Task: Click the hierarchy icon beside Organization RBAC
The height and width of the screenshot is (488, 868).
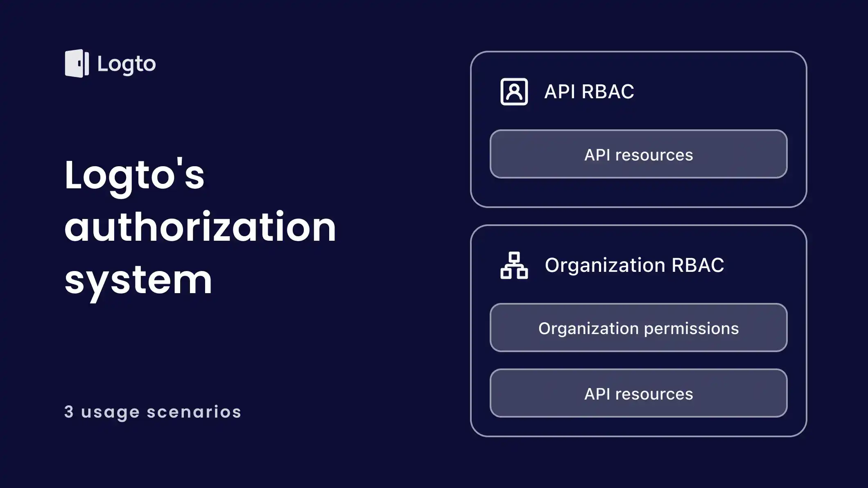Action: (x=515, y=265)
